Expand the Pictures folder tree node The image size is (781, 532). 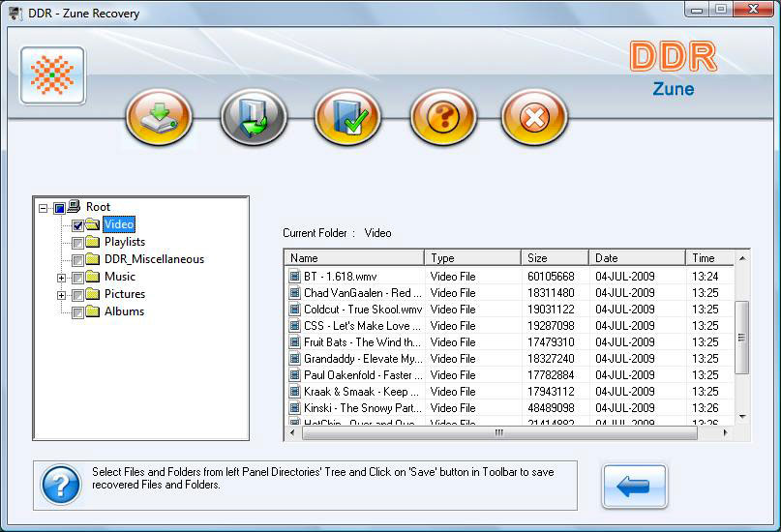click(62, 295)
